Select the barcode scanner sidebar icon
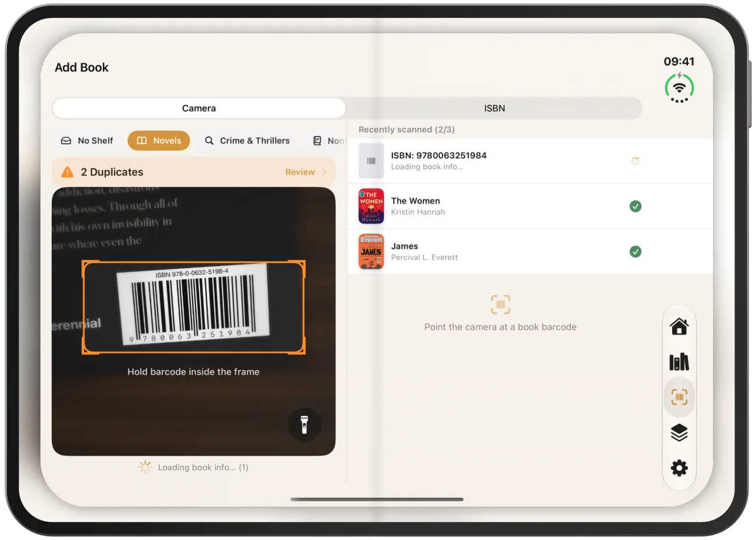This screenshot has width=756, height=540. pyautogui.click(x=679, y=397)
